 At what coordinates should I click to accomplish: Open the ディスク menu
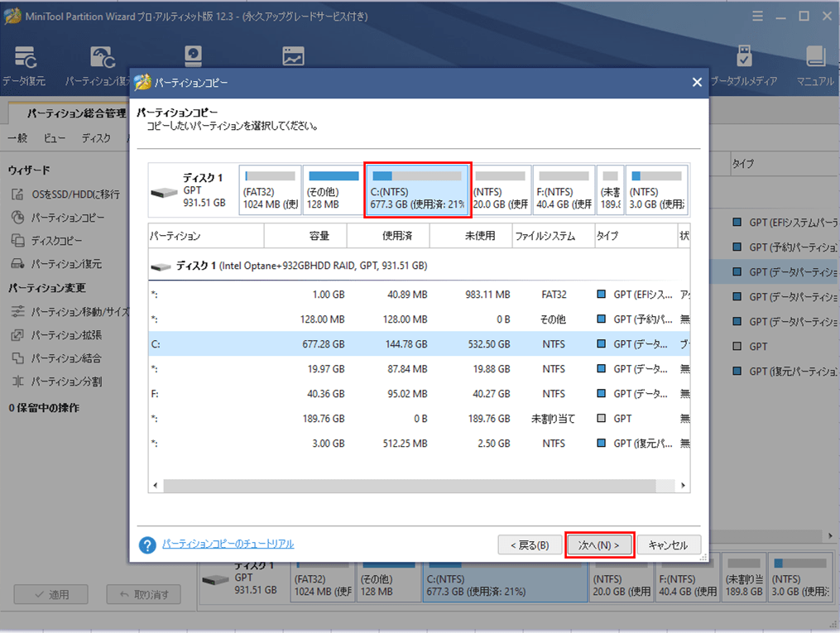point(96,138)
